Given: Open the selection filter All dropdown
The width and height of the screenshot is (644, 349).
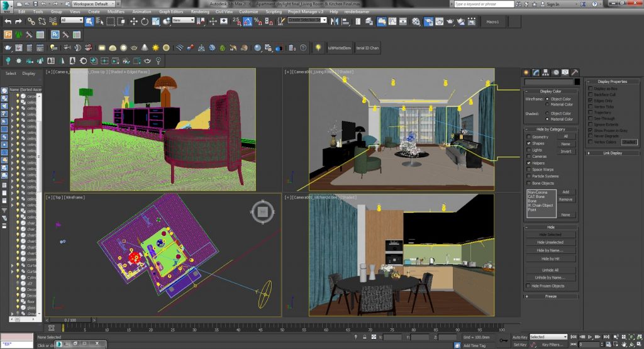Looking at the screenshot, I should coord(72,20).
